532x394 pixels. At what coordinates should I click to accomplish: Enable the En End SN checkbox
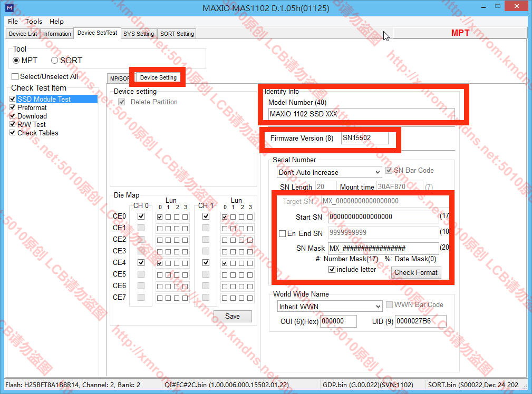pos(283,233)
